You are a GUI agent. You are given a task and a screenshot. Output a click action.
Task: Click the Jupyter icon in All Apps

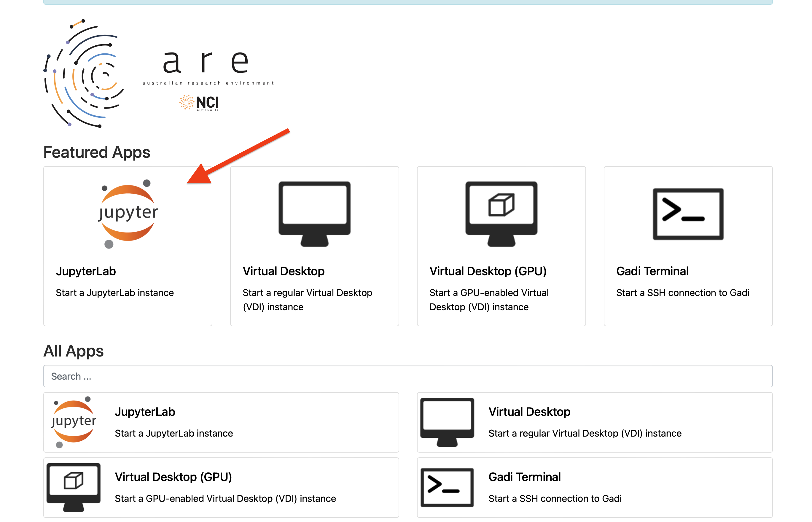coord(74,422)
